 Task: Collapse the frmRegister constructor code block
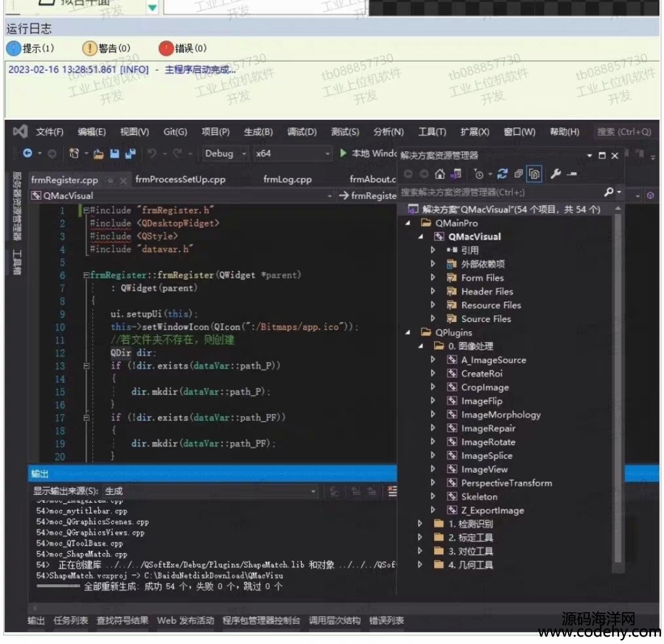click(86, 275)
